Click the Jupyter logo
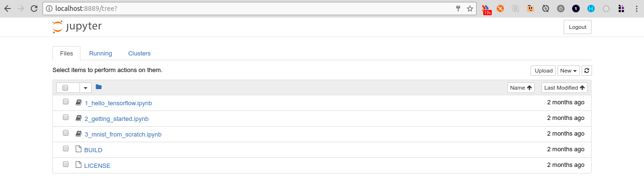This screenshot has width=644, height=183. (77, 27)
